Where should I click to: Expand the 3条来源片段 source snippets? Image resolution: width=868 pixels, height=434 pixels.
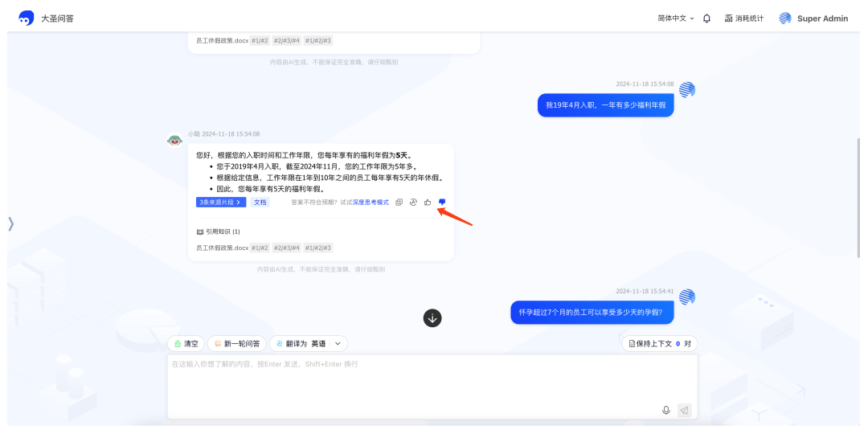(x=220, y=202)
